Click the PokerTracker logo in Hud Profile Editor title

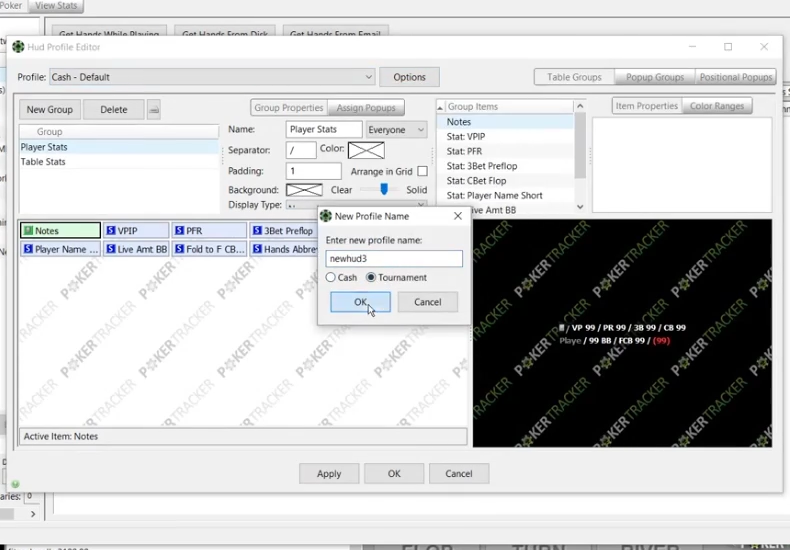tap(18, 47)
